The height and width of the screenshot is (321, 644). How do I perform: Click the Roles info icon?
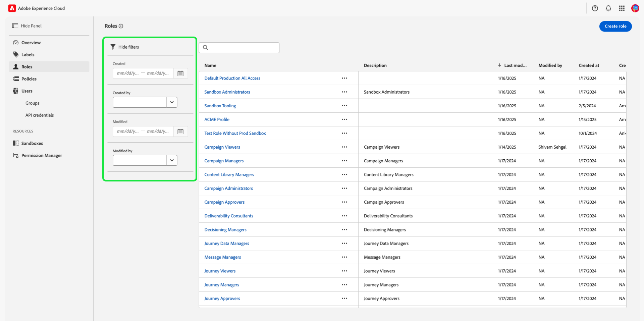click(x=121, y=26)
